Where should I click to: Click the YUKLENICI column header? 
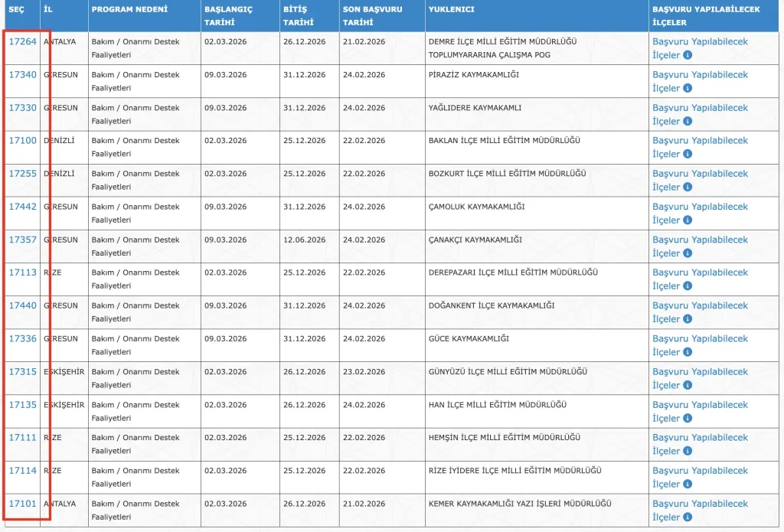pyautogui.click(x=452, y=9)
